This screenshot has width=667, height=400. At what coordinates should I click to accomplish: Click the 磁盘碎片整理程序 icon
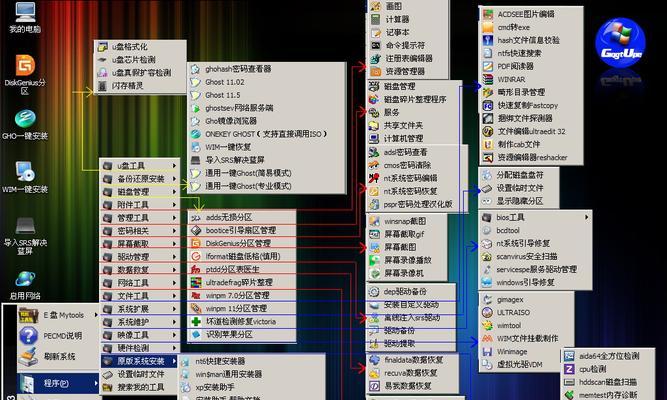click(x=373, y=100)
